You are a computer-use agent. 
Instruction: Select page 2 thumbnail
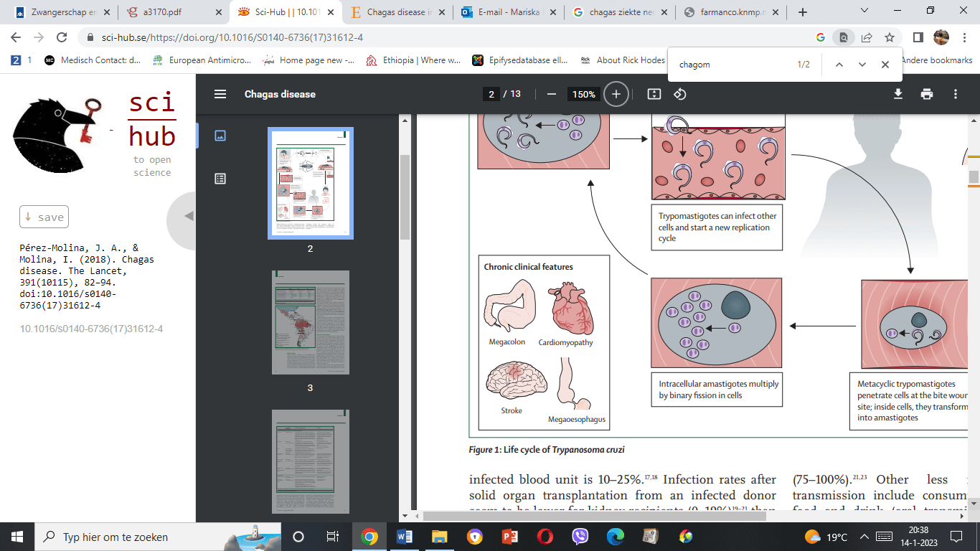coord(310,183)
